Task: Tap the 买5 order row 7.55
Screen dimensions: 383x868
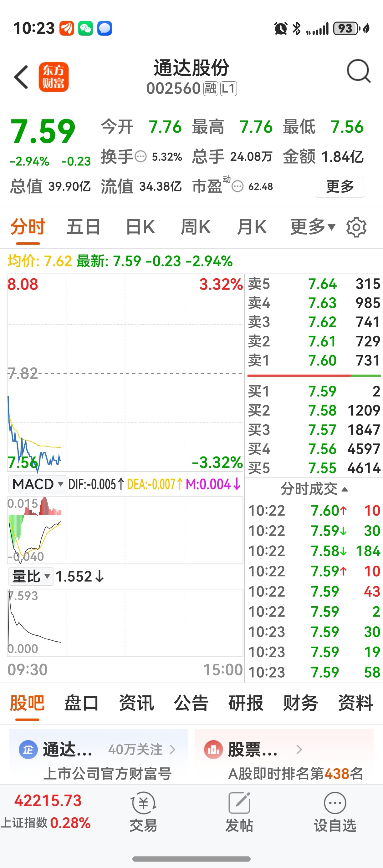Action: pos(314,468)
